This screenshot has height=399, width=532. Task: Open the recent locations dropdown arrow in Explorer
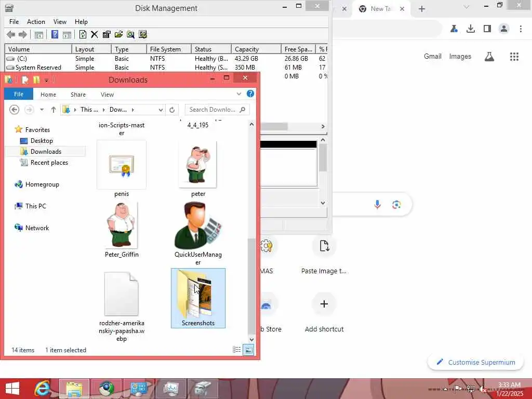pyautogui.click(x=42, y=110)
